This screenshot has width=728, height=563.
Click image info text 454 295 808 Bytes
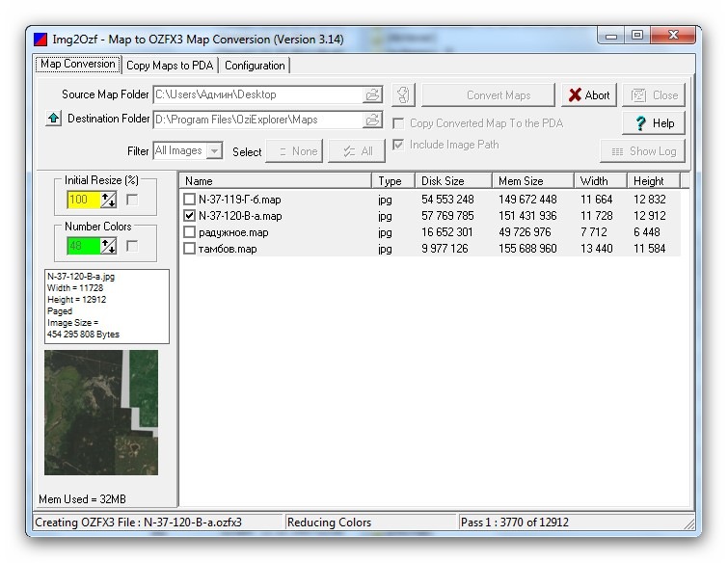[x=83, y=335]
